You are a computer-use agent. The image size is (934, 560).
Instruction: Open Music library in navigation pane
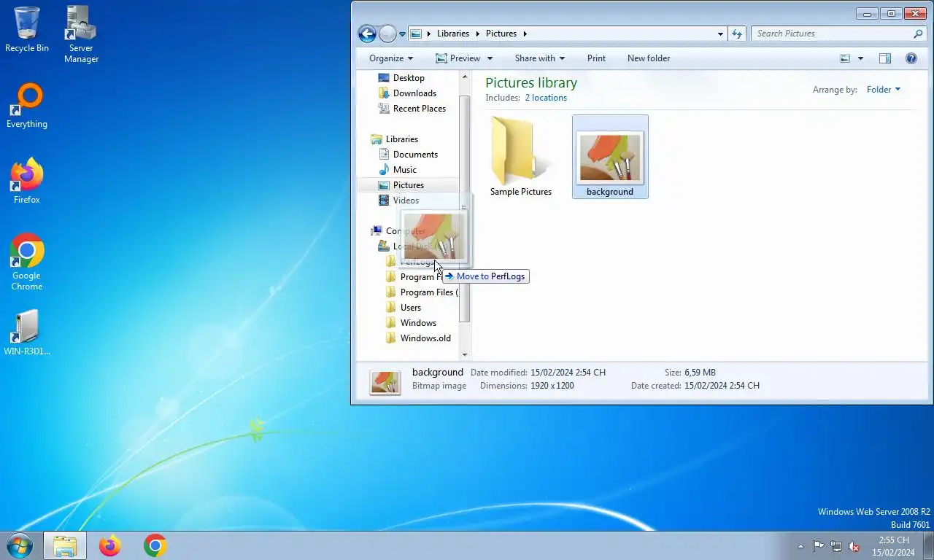(404, 170)
